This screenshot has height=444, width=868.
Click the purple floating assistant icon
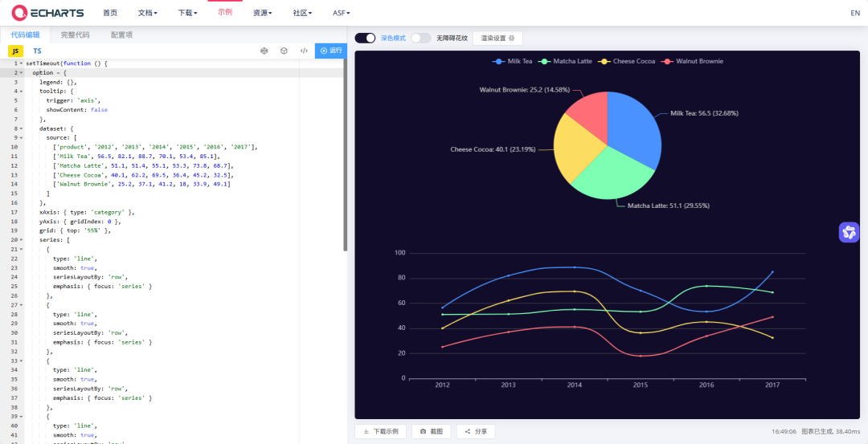point(849,233)
